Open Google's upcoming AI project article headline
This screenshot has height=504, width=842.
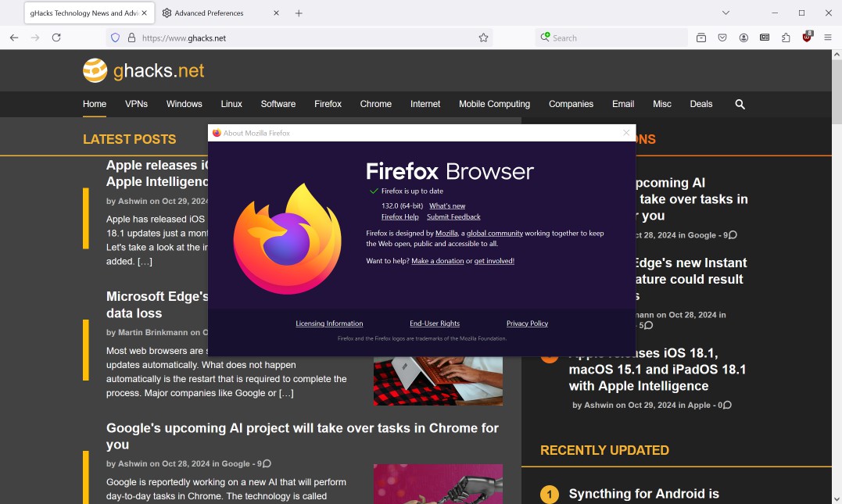coord(303,436)
